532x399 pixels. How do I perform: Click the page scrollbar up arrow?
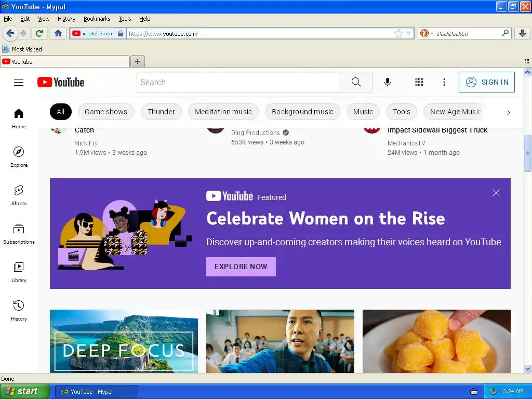(528, 72)
